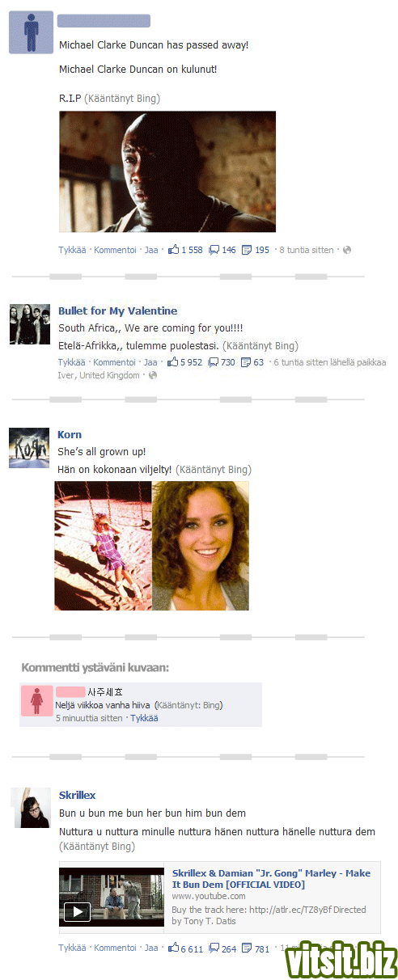Viewport: 398px width, 980px height.
Task: Click Tykkää on the friend's photo comment
Action: point(144,717)
